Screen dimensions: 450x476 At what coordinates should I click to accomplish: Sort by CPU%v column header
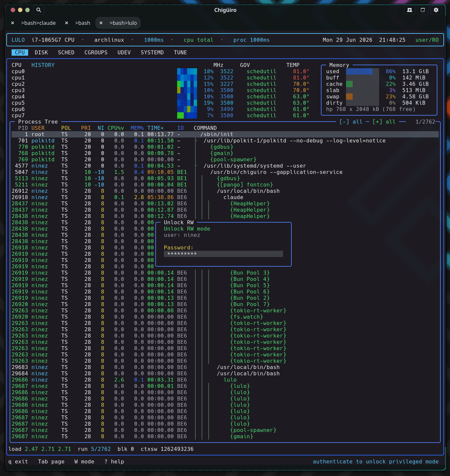coord(116,128)
